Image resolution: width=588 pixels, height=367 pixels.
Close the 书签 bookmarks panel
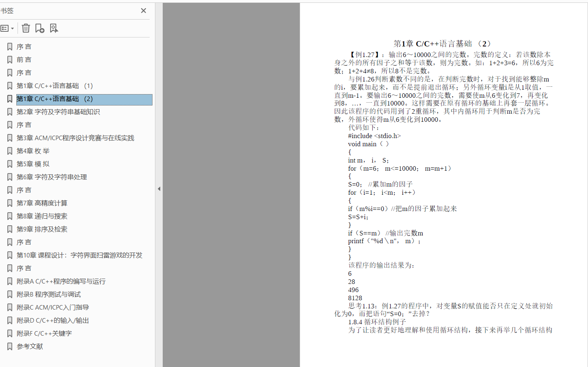(x=143, y=11)
